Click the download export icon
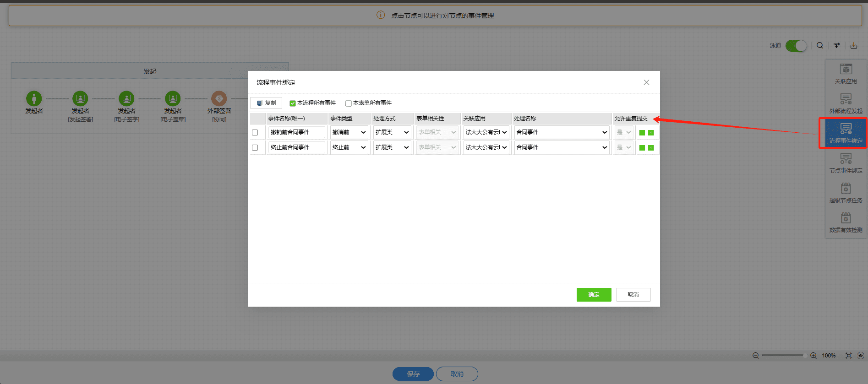 click(854, 45)
